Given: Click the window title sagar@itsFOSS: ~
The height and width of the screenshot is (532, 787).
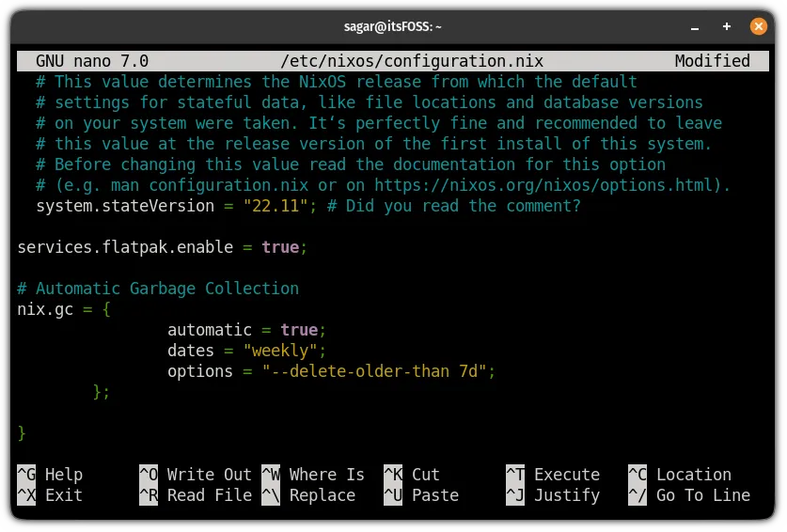Looking at the screenshot, I should 392,26.
